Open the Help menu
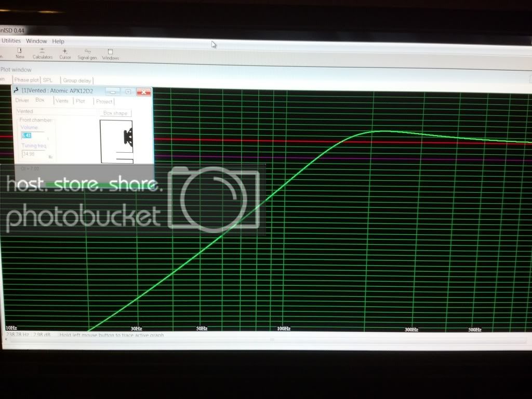This screenshot has height=399, width=532. 58,41
